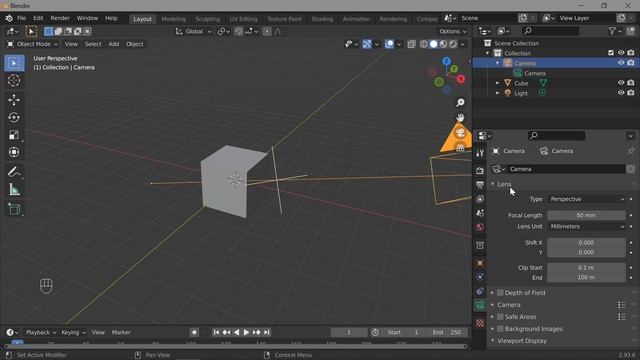
Task: Open the Object properties tab
Action: [x=480, y=263]
